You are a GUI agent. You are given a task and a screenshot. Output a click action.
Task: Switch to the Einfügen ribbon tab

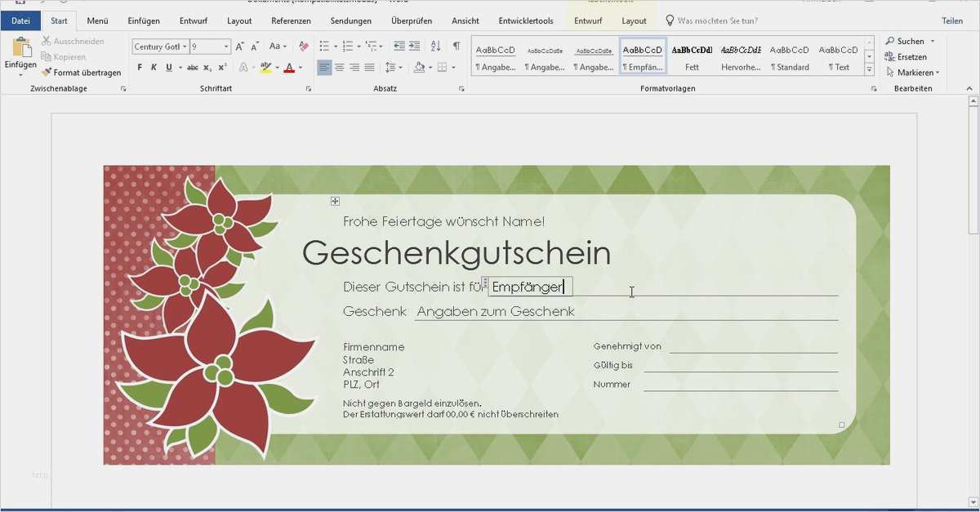[144, 20]
